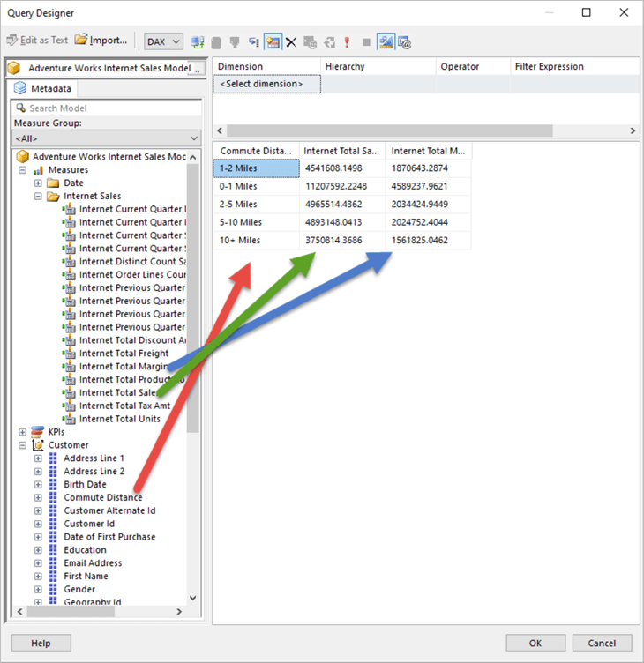This screenshot has width=644, height=663.
Task: Select the 1-2 Miles result cell
Action: coord(256,168)
